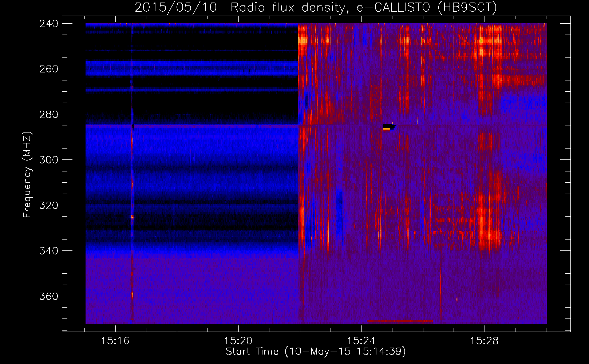Click the dark red horizontal bar at the spectrogram bottom

point(400,321)
